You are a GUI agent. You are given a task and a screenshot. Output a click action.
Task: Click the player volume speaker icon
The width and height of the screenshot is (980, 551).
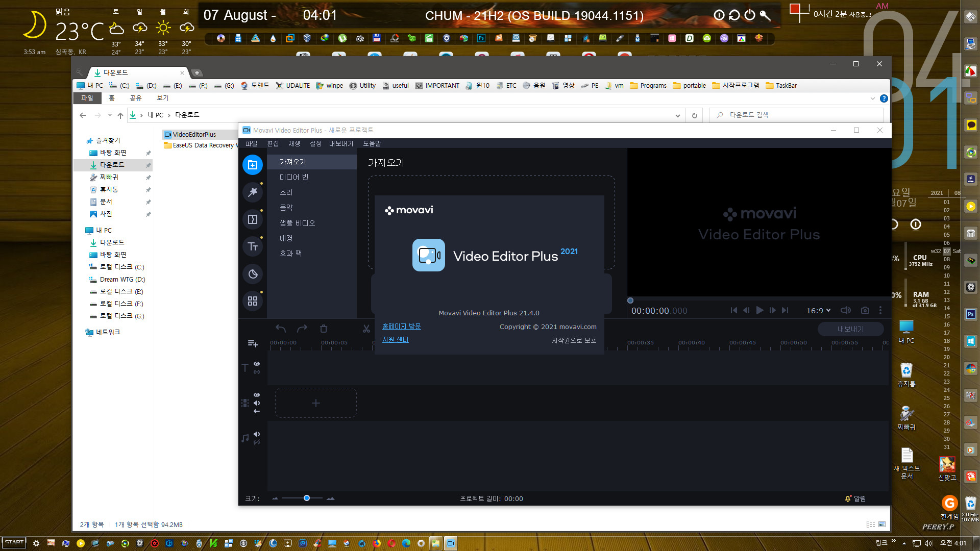coord(845,310)
